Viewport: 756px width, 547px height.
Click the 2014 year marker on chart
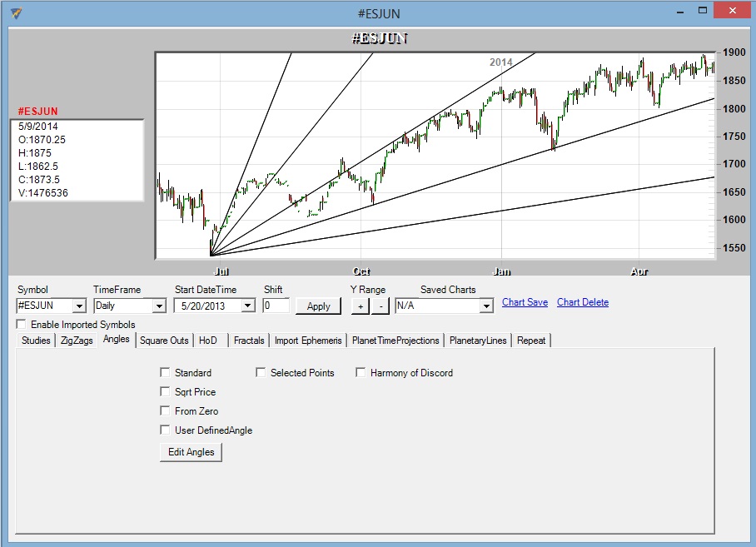[501, 62]
